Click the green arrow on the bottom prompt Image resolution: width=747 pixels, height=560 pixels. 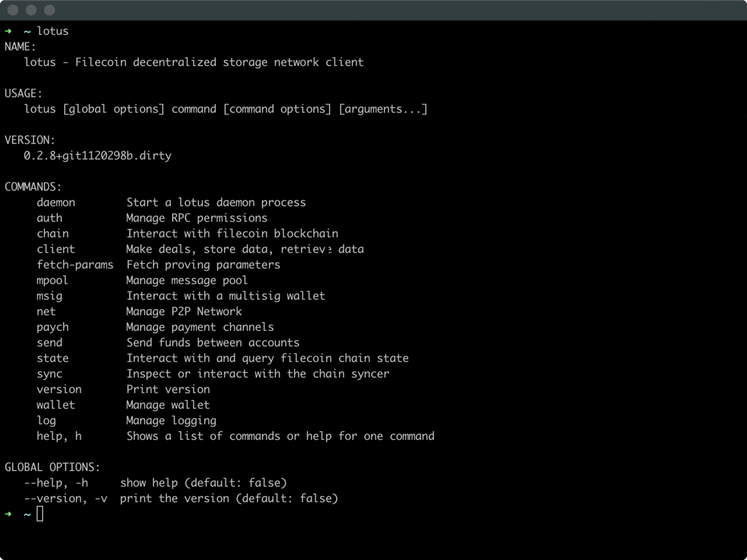[8, 514]
